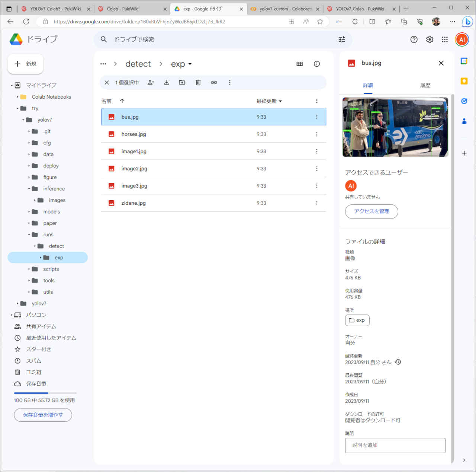The width and height of the screenshot is (476, 472).
Task: Switch to YOLOv7_Colab5 browser tab
Action: (x=55, y=9)
